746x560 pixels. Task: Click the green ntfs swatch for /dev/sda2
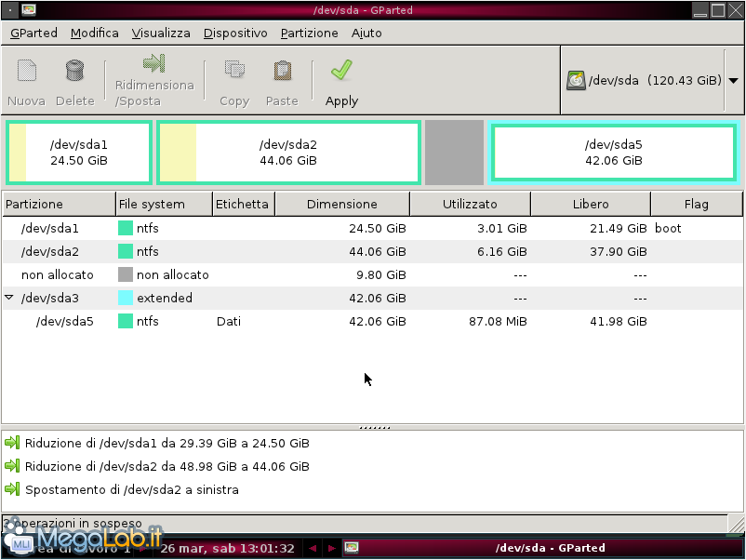[x=126, y=252]
